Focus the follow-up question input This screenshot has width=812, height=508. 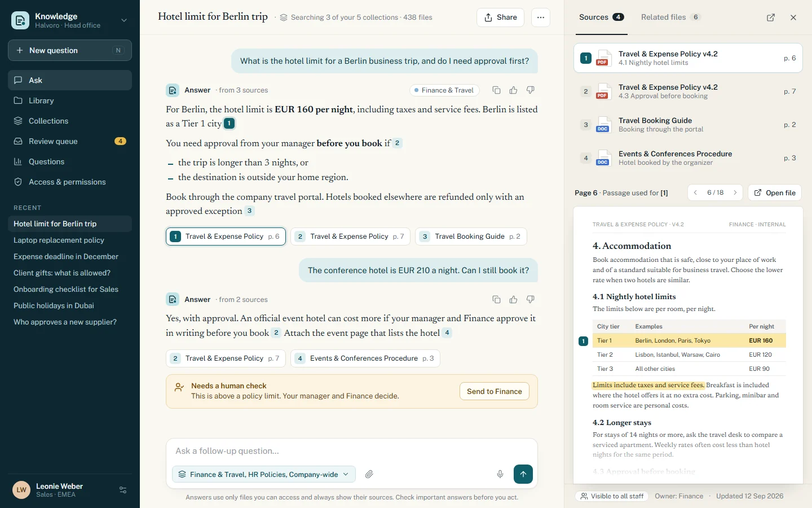352,451
